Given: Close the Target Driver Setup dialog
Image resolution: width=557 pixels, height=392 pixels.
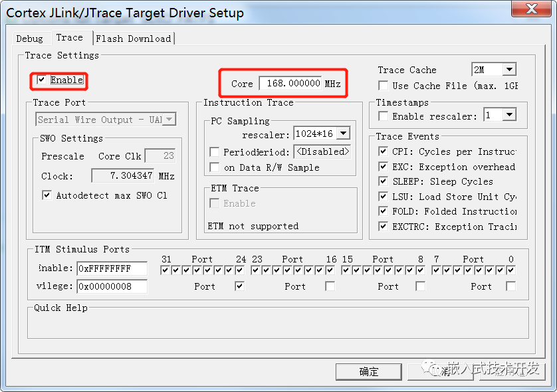Looking at the screenshot, I should (x=532, y=9).
